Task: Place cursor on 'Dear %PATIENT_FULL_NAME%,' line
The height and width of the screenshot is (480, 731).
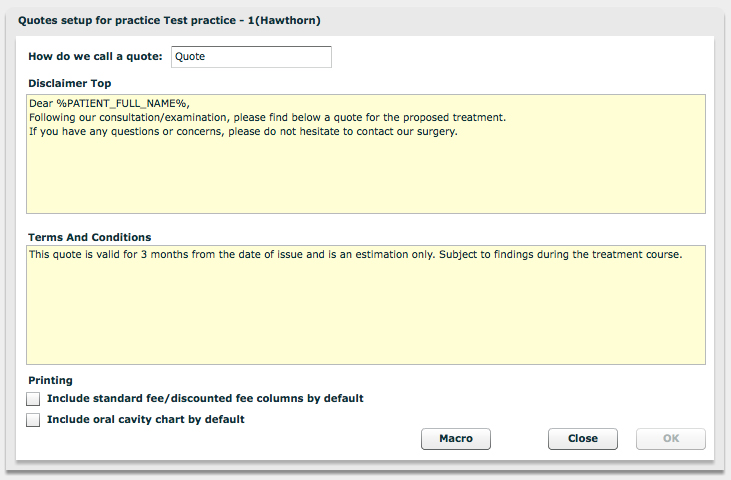Action: [x=110, y=103]
